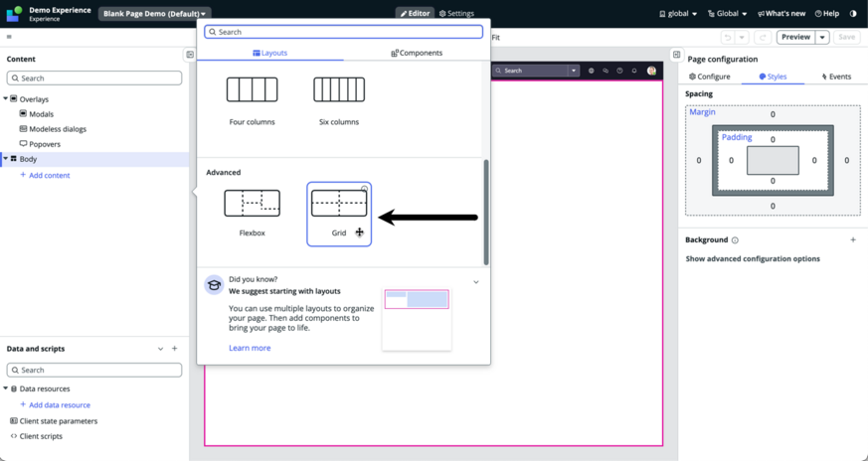Click the user avatar in preview header
Screen dimensions: 868x461
click(x=651, y=71)
